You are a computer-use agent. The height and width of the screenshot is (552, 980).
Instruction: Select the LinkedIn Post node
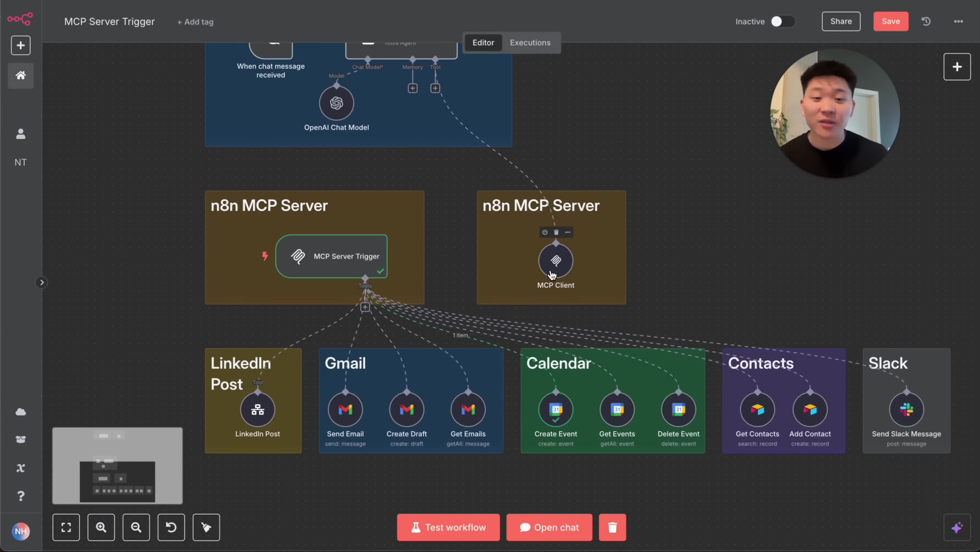coord(257,409)
